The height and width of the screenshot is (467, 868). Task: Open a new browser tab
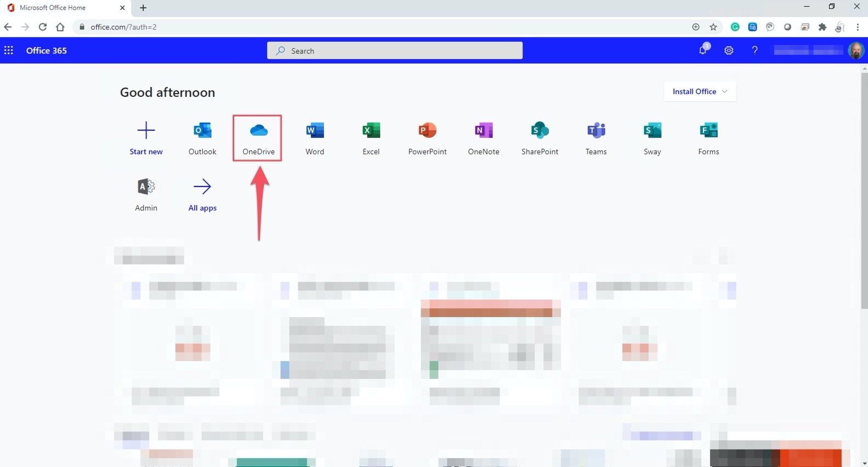coord(143,8)
